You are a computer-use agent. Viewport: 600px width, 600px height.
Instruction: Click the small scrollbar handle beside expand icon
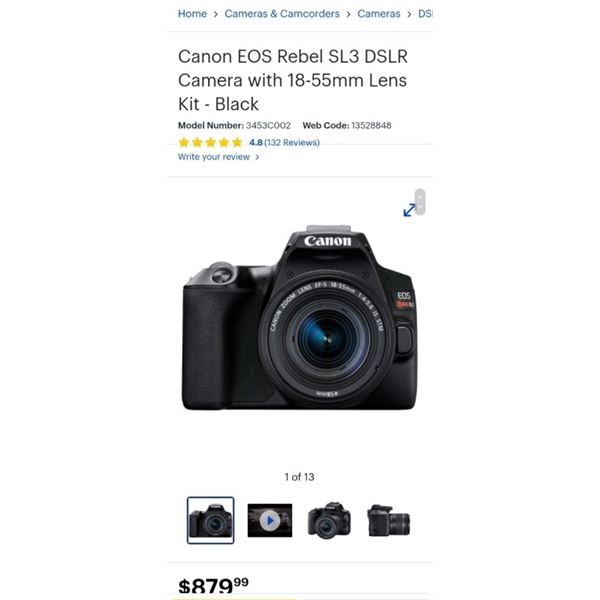420,202
